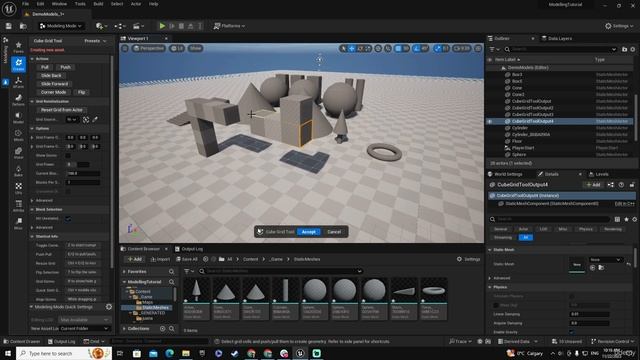Open the File menu

tap(25, 4)
